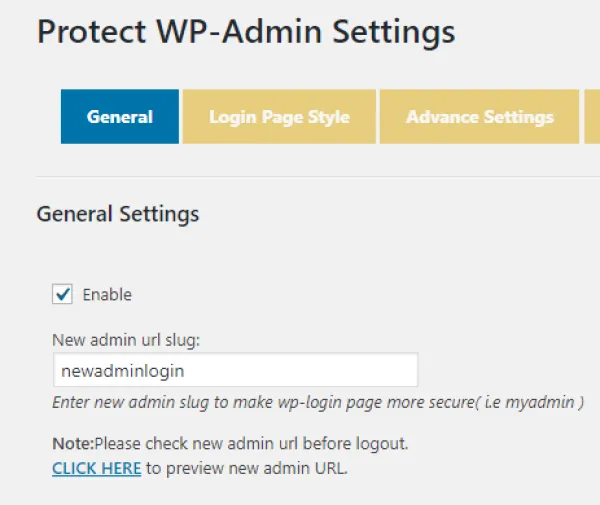Open the Login Page Style tab
The image size is (600, 505).
pyautogui.click(x=279, y=117)
